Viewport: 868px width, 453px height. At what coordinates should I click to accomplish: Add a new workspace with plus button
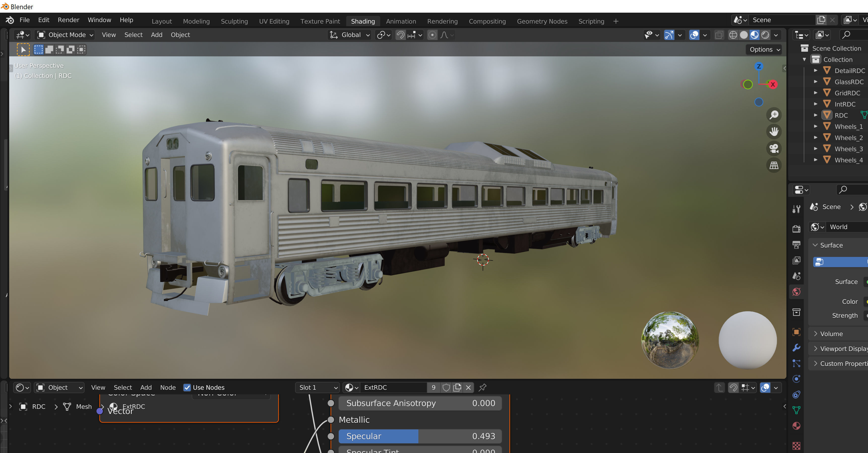616,21
